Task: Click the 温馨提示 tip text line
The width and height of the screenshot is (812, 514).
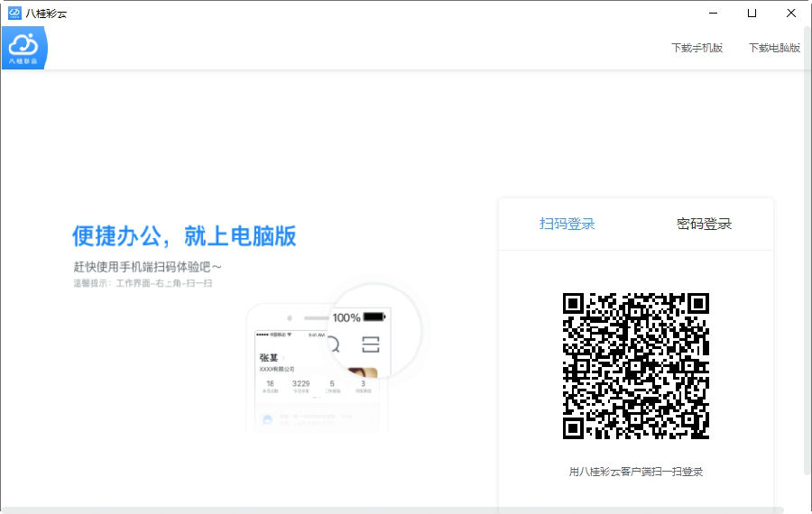Action: point(143,283)
